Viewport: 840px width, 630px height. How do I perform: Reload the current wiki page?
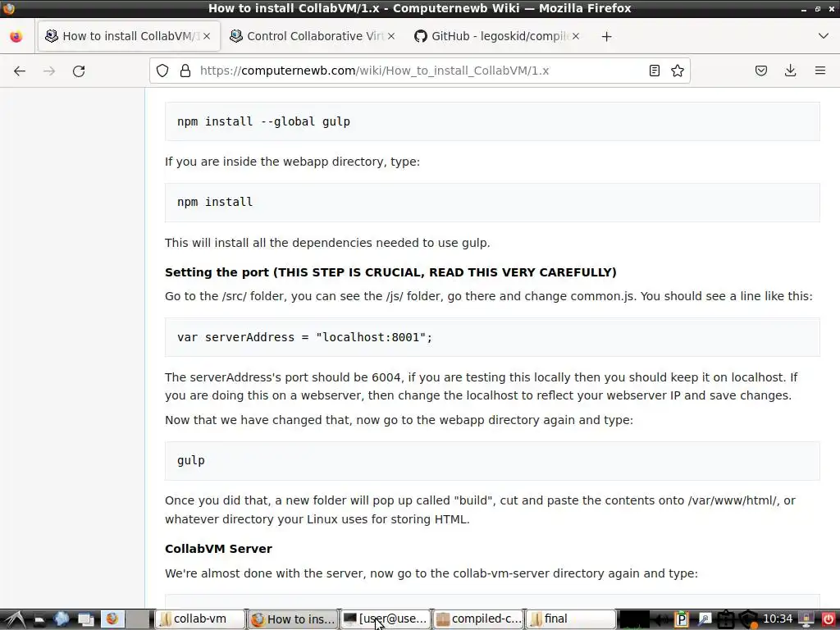point(79,71)
